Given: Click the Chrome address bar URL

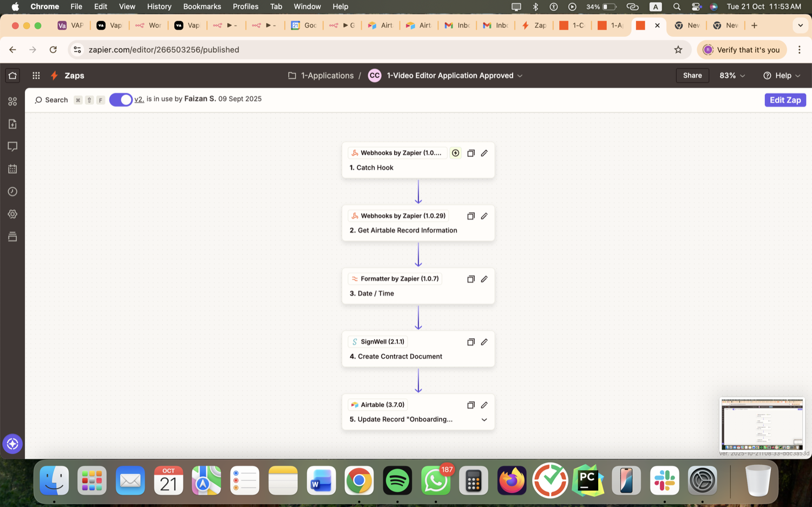Looking at the screenshot, I should click(164, 50).
